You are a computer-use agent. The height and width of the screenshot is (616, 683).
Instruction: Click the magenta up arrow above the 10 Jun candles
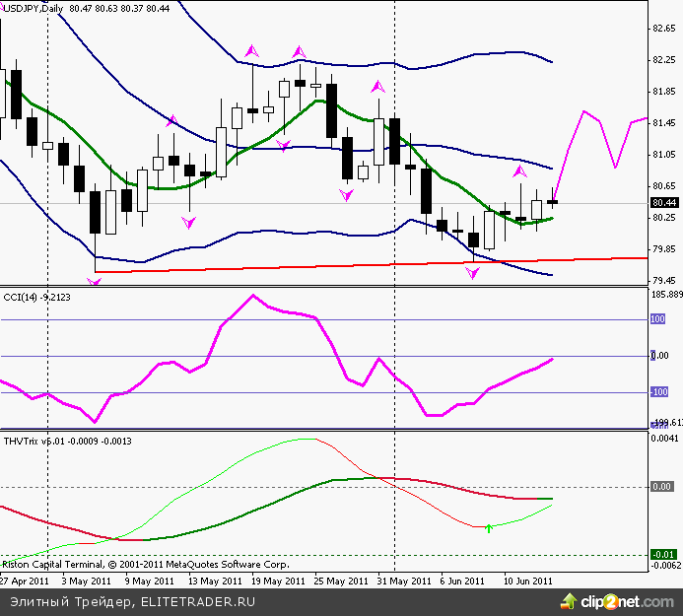coord(520,173)
